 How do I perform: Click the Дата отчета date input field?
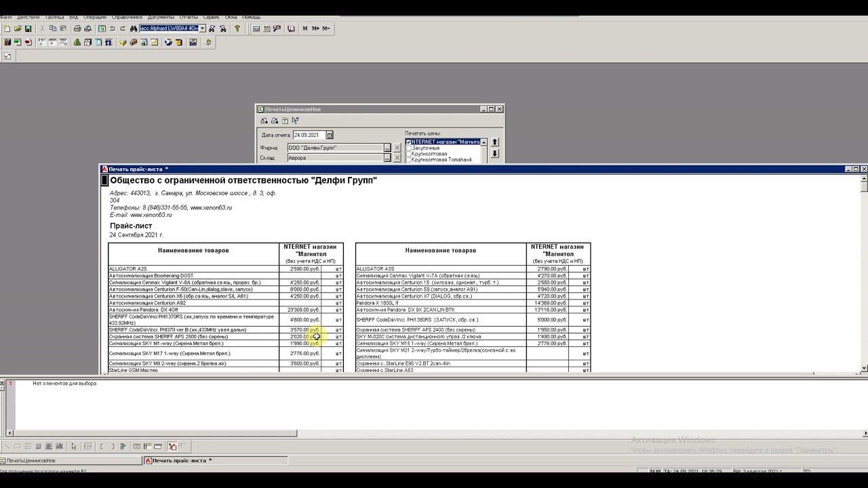[309, 135]
